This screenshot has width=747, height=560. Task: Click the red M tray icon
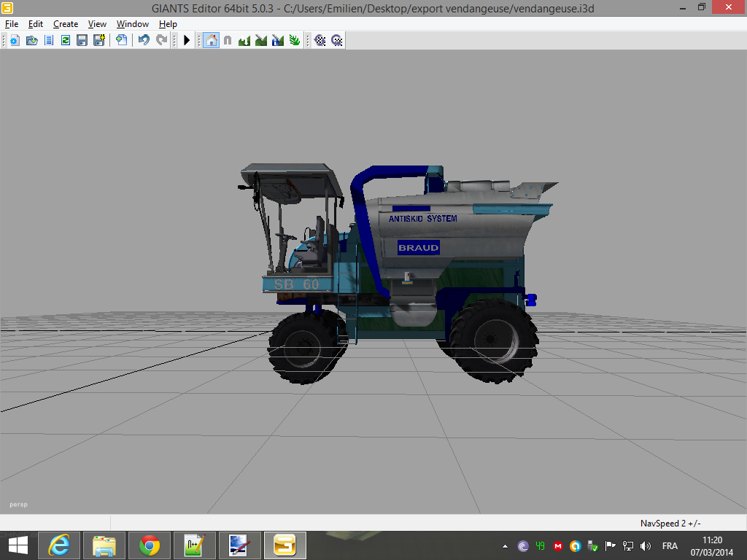558,546
